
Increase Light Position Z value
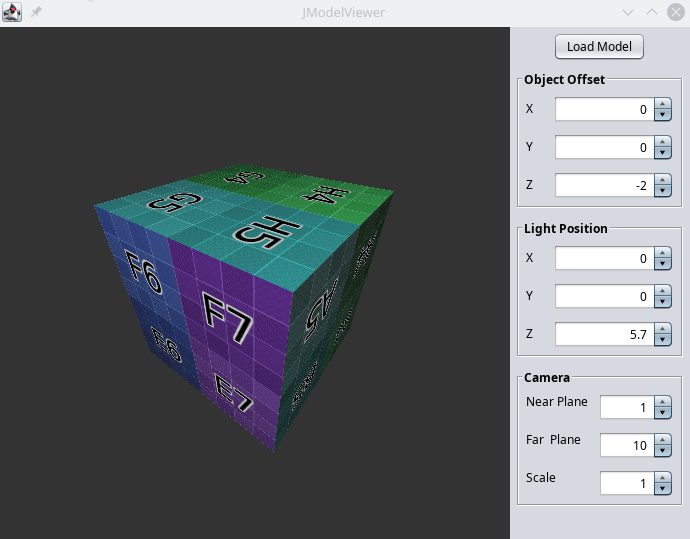[x=663, y=329]
